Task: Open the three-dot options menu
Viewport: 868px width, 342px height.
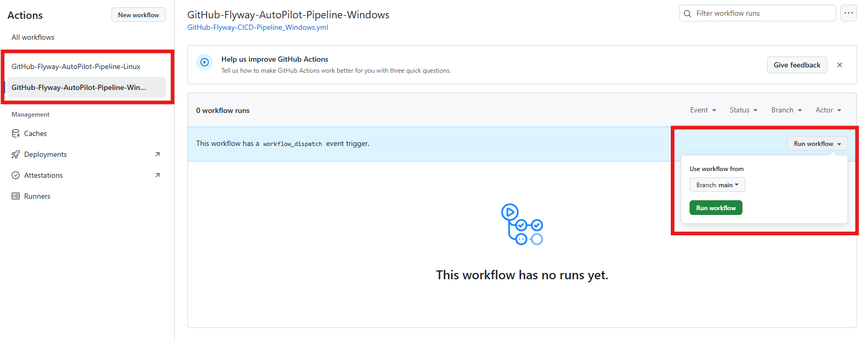Action: pos(848,13)
